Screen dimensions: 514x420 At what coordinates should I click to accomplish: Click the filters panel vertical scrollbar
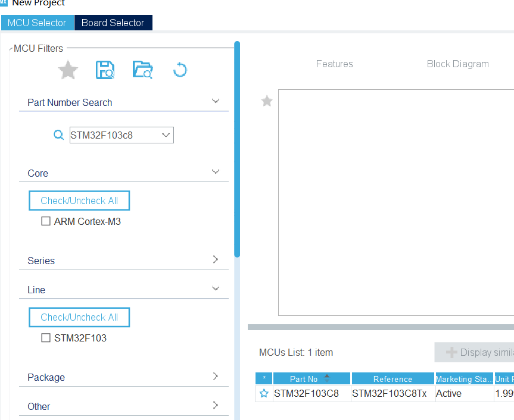point(237,149)
